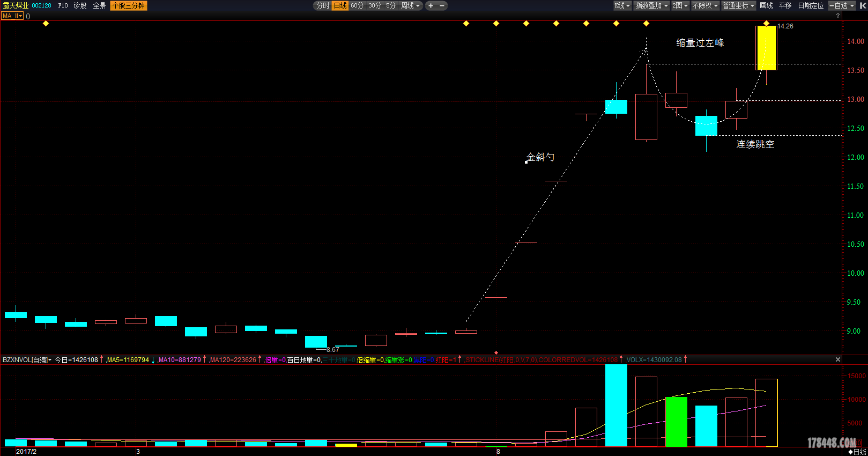Click the MA120=223626 indicator value
The height and width of the screenshot is (456, 868).
[x=233, y=360]
